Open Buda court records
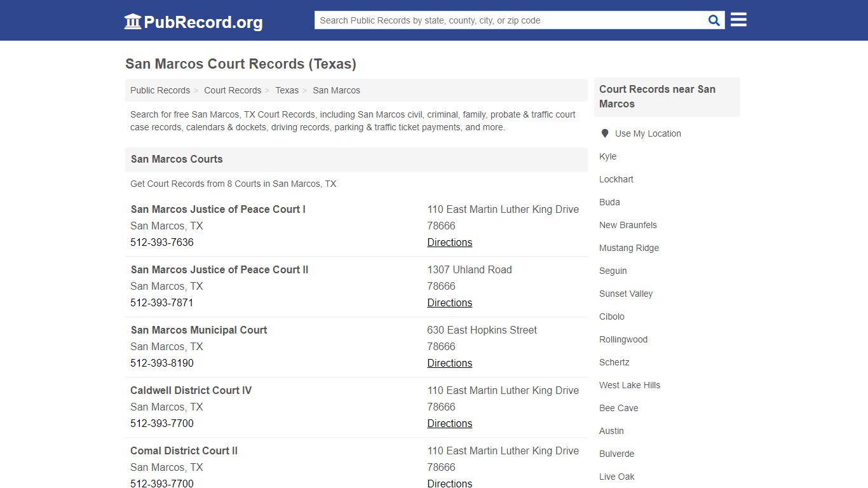Screen dimensions: 868x488 click(609, 202)
